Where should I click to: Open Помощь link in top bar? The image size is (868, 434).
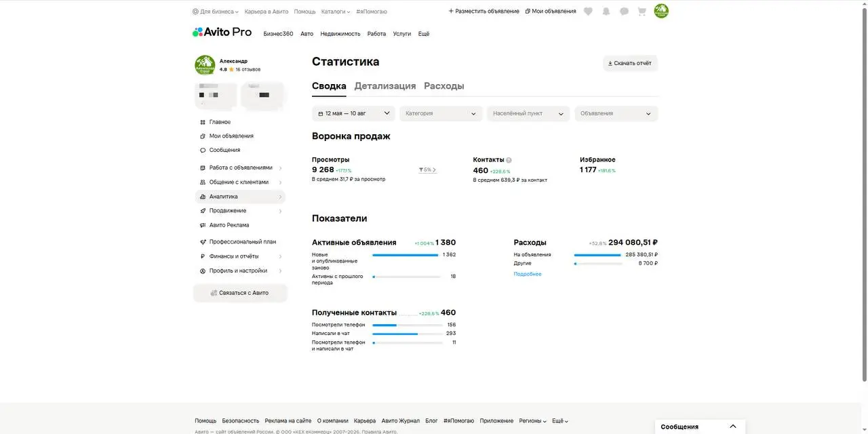(x=305, y=12)
